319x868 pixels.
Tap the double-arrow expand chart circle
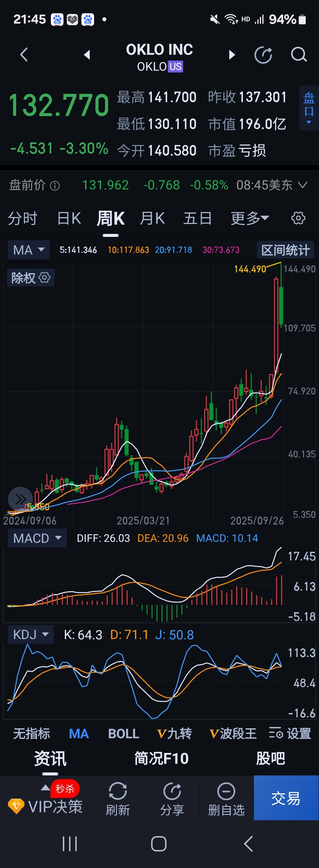(20, 499)
